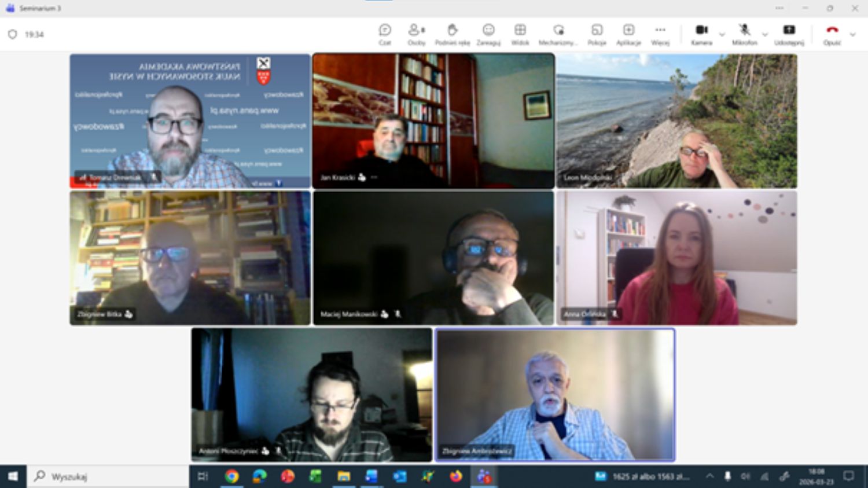Viewport: 868px width, 488px height.
Task: Toggle the Kamera camera on or off
Action: click(x=701, y=34)
